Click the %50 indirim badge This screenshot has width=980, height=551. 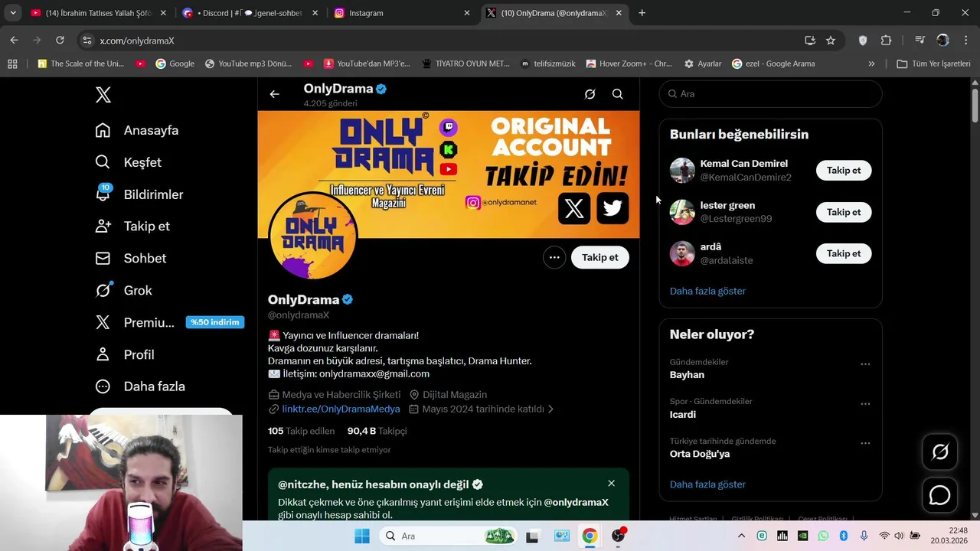pyautogui.click(x=215, y=322)
